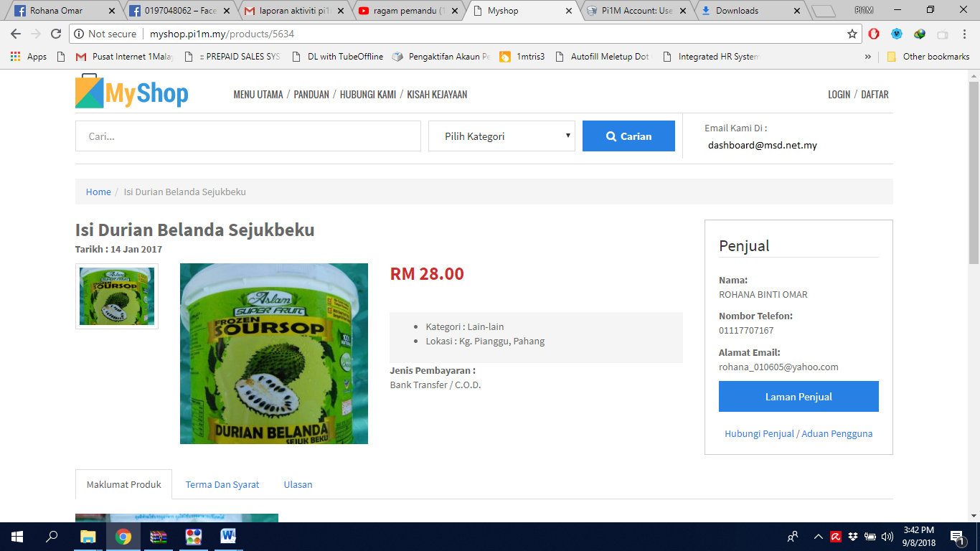Open the Hubungi Penjual link
Screen dimensions: 980x551
(759, 433)
